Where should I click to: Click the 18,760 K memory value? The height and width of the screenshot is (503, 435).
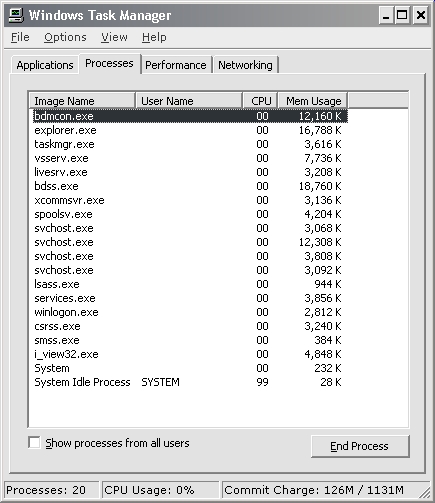[320, 186]
